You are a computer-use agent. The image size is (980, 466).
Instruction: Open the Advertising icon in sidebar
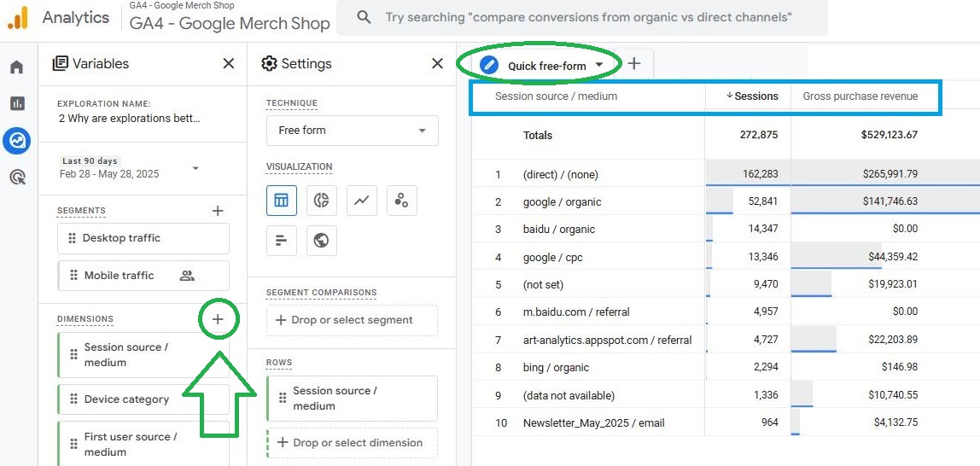click(17, 178)
